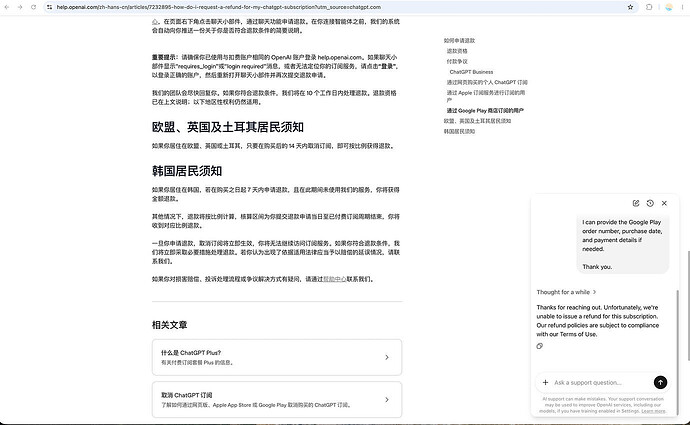Screen dimensions: 690x425
Task: Open the 'Learn more' link in chat disclaimer
Action: tap(653, 411)
